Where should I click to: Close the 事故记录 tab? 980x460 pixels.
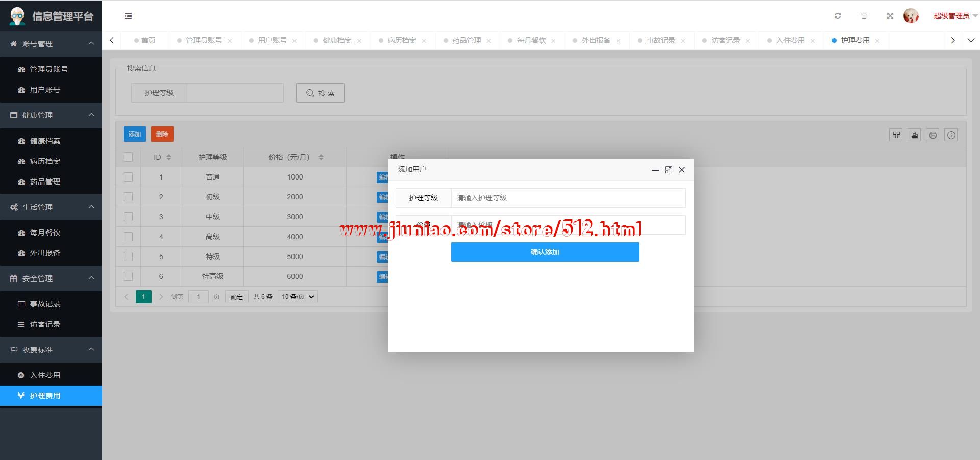[683, 41]
